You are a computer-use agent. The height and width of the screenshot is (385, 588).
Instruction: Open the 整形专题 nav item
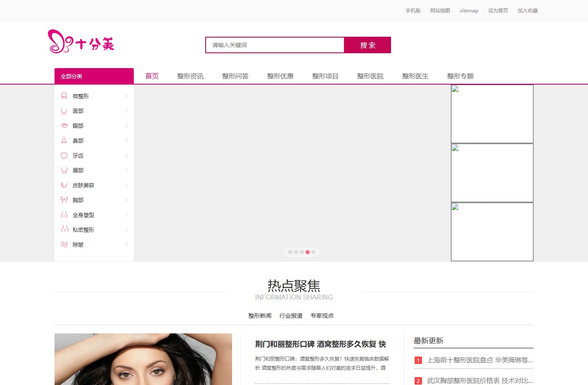[x=460, y=76]
